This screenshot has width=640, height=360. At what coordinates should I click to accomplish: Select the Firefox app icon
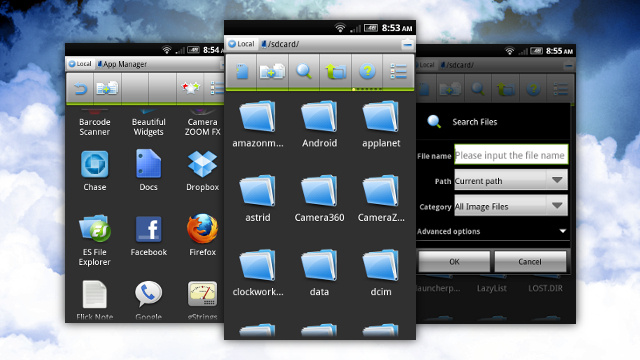[x=202, y=229]
